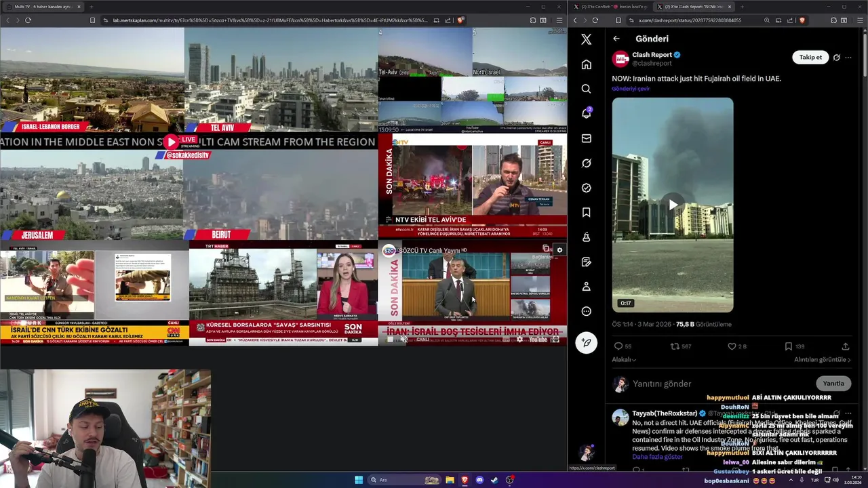Open Bookmarks icon in X sidebar

click(586, 212)
